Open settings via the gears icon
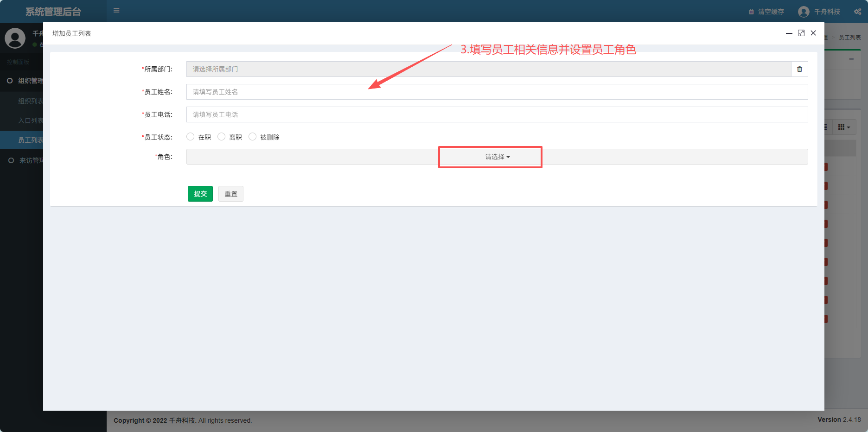Viewport: 868px width, 432px height. point(857,12)
